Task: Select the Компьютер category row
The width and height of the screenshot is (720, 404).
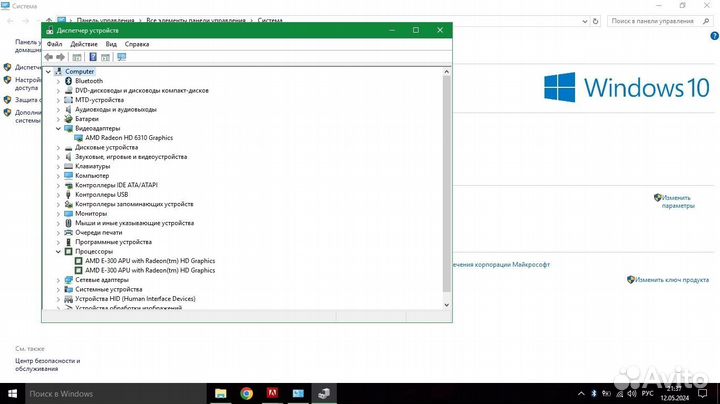Action: pos(92,176)
